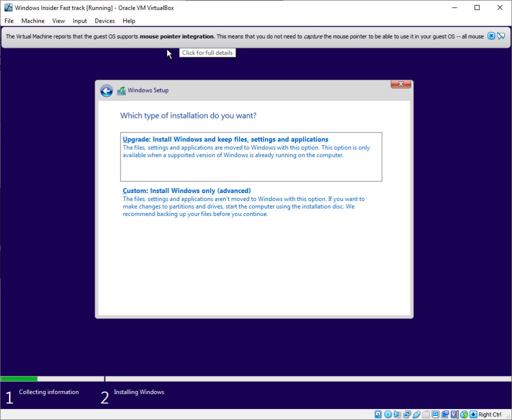
Task: Click the Custom option description paragraph
Action: (243, 206)
